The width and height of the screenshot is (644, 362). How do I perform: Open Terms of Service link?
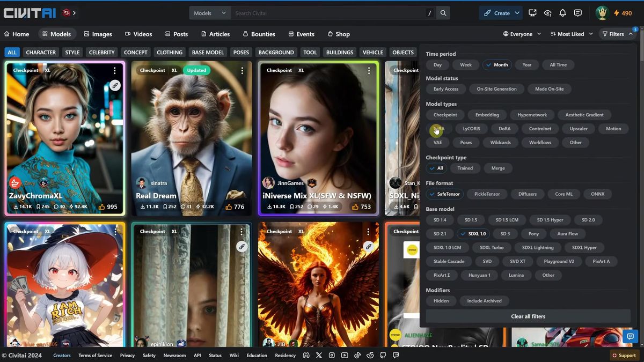(x=95, y=355)
